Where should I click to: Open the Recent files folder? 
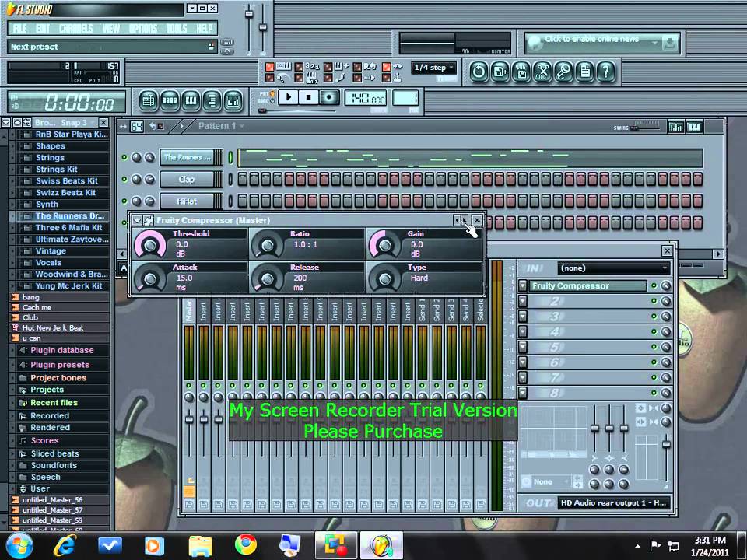coord(54,402)
